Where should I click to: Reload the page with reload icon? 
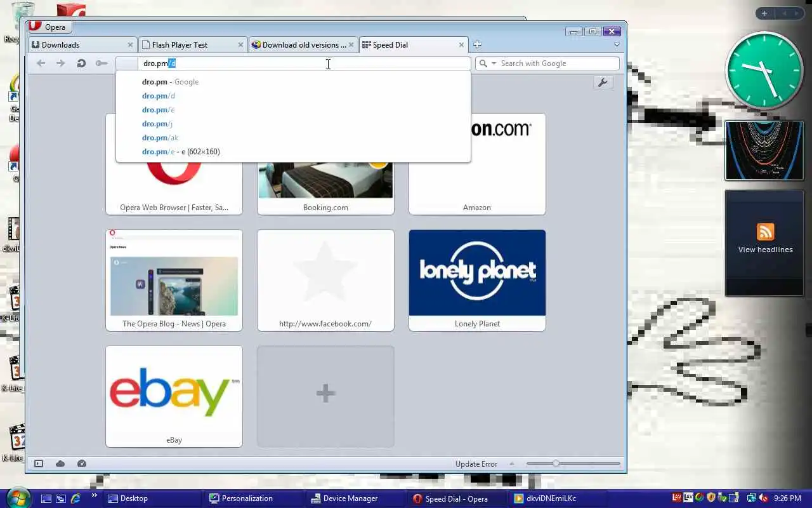81,63
